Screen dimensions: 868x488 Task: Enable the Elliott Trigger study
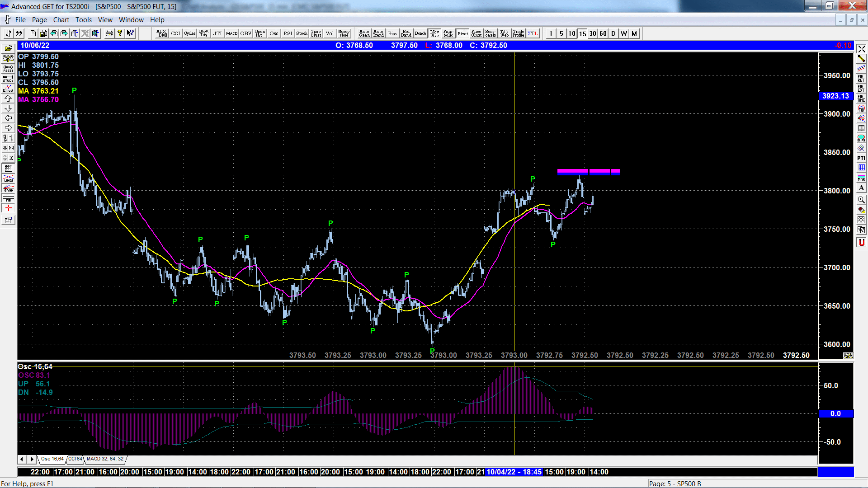coord(204,33)
